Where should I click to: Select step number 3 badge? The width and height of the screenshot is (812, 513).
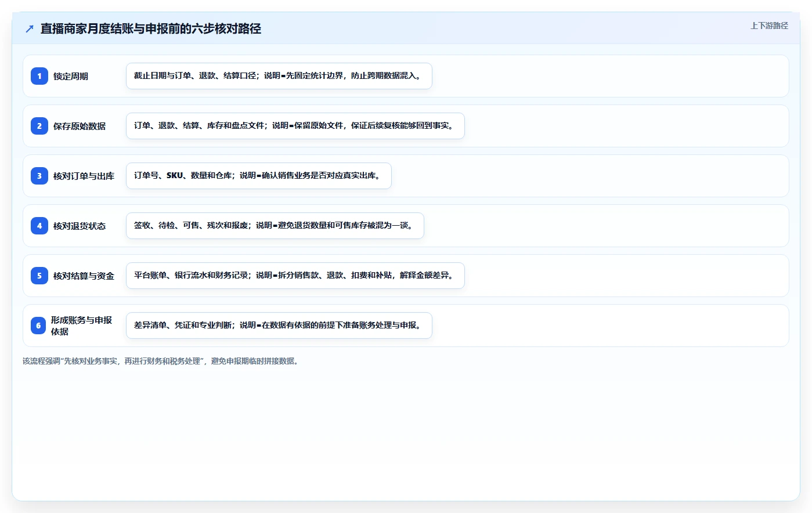(x=39, y=176)
